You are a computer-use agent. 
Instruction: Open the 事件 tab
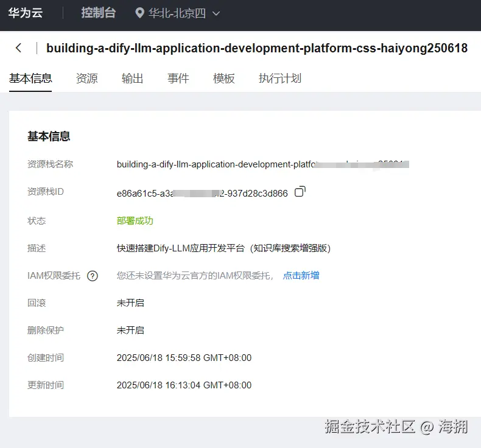coord(178,79)
